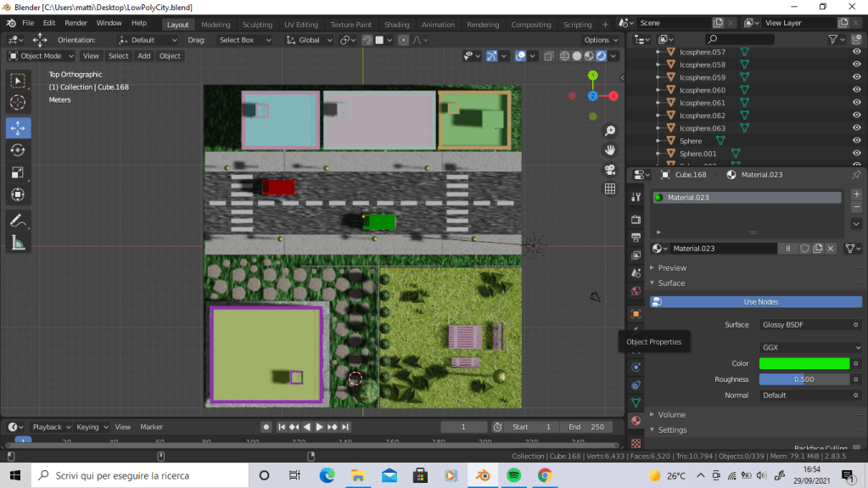Switch to the Sculpting workspace tab
The width and height of the screenshot is (868, 488).
click(x=257, y=25)
